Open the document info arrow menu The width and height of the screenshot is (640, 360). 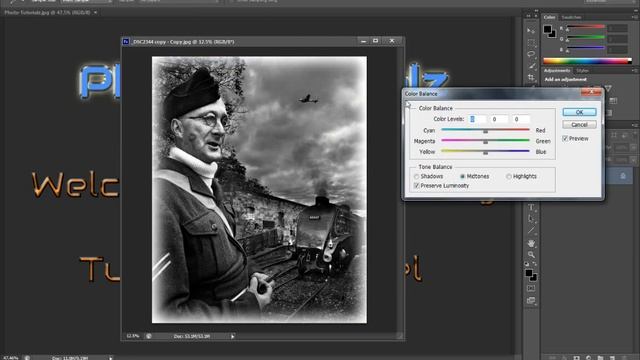233,336
